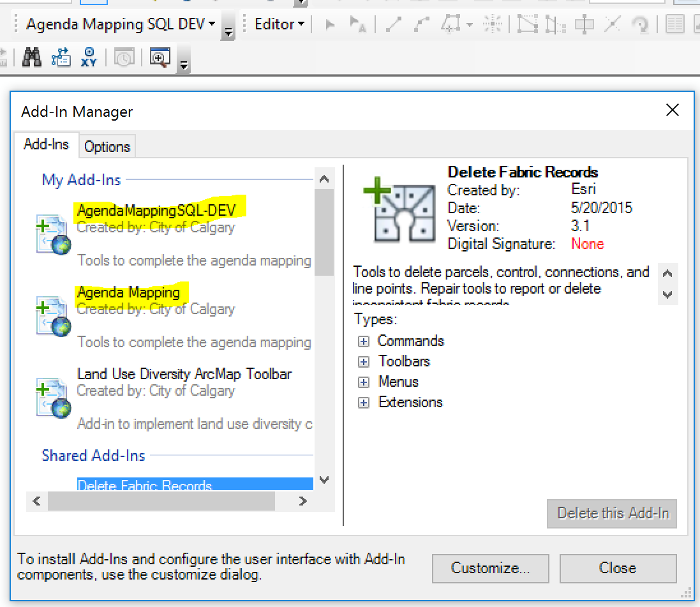Click the Shared Add-Ins section header
Image resolution: width=700 pixels, height=607 pixels.
(x=93, y=455)
